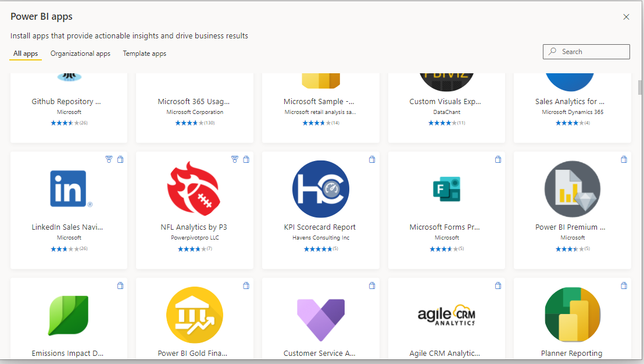This screenshot has height=364, width=644.
Task: Open the Power BI Gold Finance app card
Action: point(194,315)
